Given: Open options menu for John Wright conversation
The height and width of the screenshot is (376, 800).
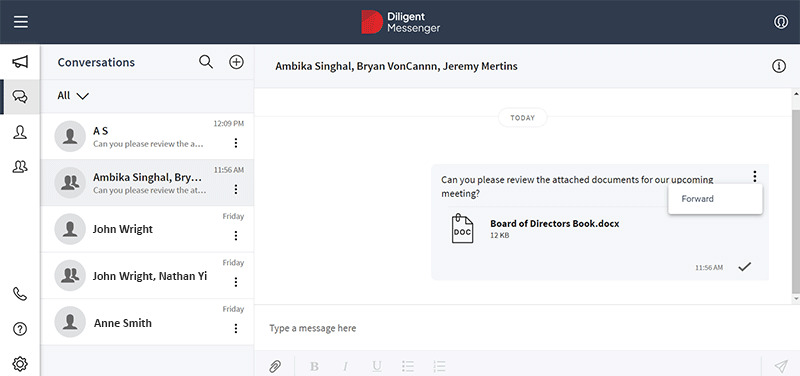Looking at the screenshot, I should coord(236,236).
